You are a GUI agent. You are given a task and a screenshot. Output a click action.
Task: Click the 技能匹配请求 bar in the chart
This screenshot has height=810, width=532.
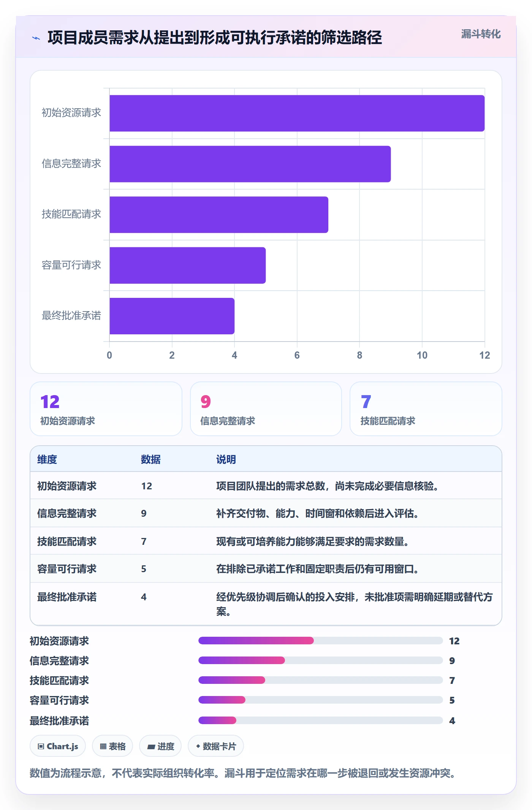(219, 215)
